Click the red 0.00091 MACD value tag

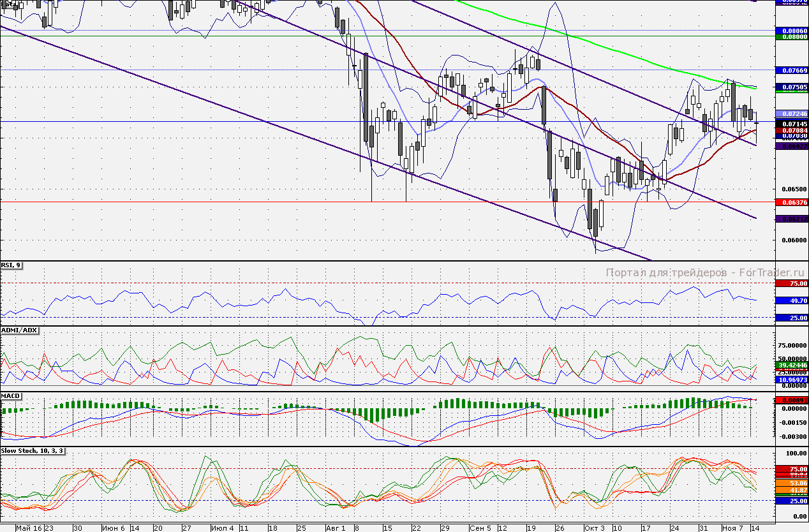(x=792, y=400)
